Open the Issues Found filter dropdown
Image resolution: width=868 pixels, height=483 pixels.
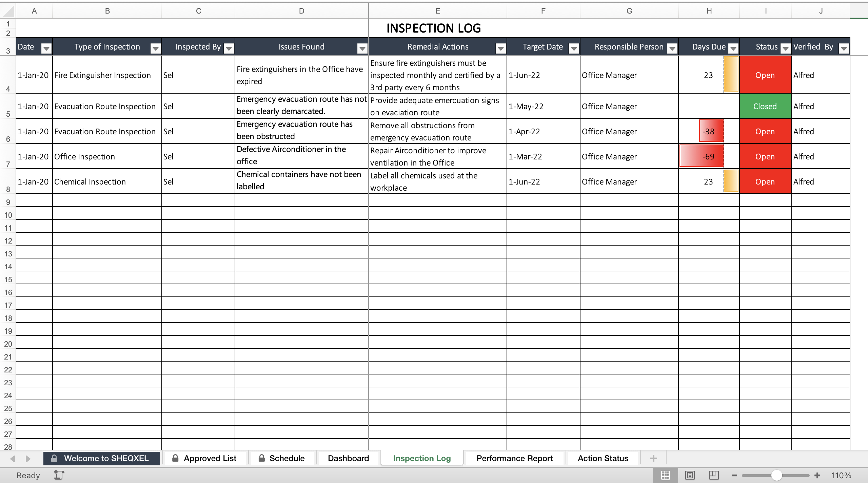[362, 49]
